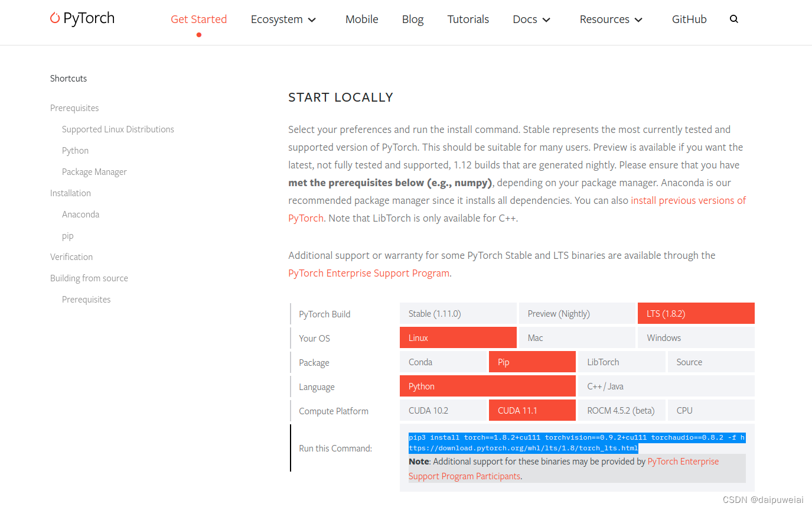
Task: Click the highlighted pip3 install command
Action: [577, 443]
